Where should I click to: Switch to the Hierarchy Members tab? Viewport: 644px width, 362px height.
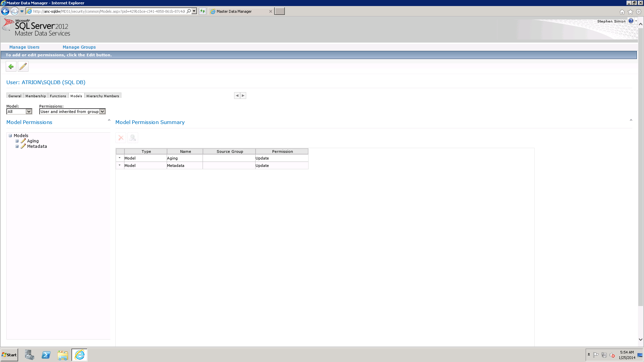pyautogui.click(x=103, y=96)
